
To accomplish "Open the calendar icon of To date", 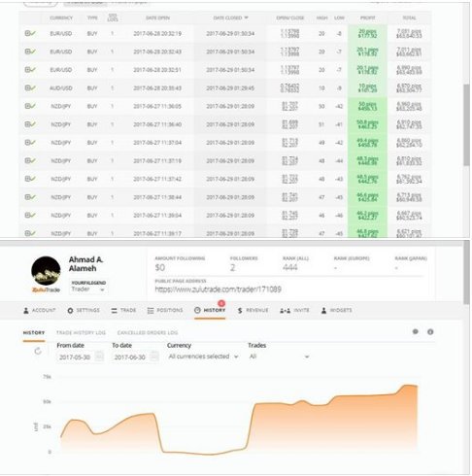I will (154, 357).
